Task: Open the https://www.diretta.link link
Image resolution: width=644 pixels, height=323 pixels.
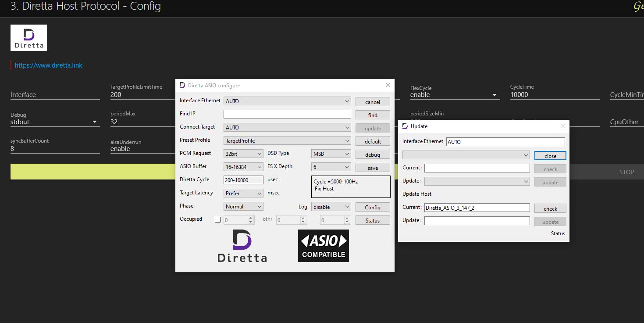Action: (x=48, y=65)
